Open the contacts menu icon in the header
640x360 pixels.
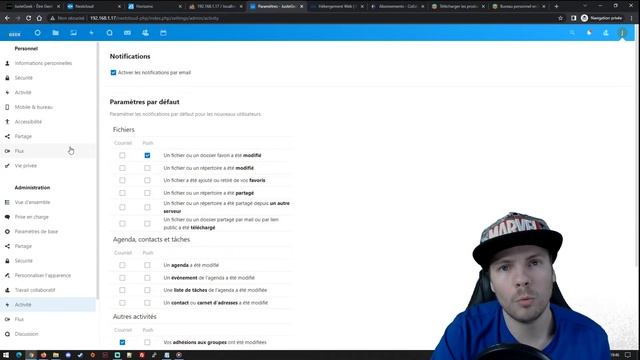point(606,33)
